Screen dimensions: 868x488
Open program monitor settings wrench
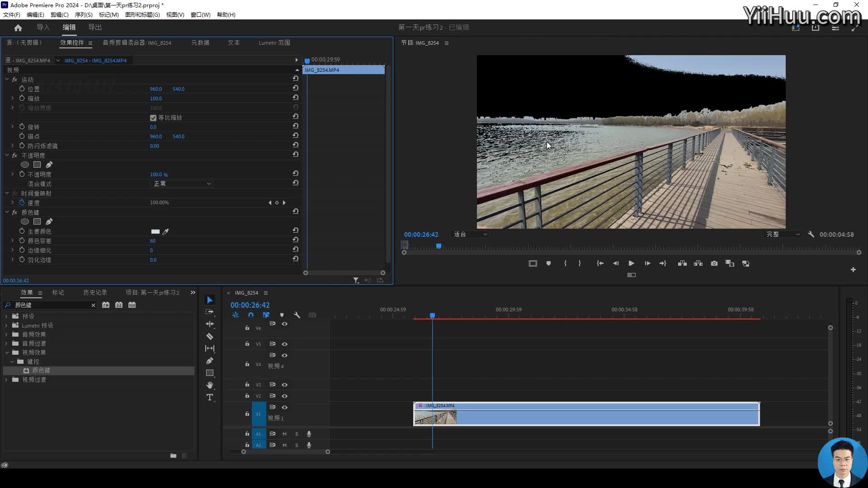[x=811, y=235]
